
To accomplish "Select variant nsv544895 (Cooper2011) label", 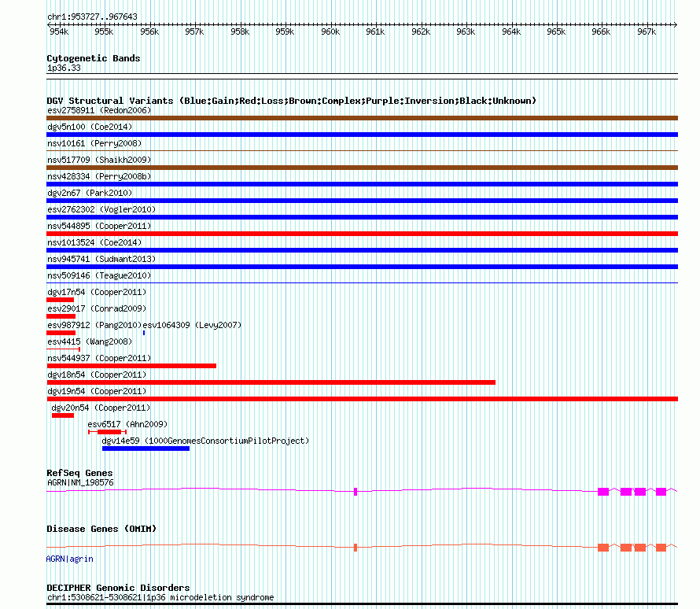I will pyautogui.click(x=99, y=226).
